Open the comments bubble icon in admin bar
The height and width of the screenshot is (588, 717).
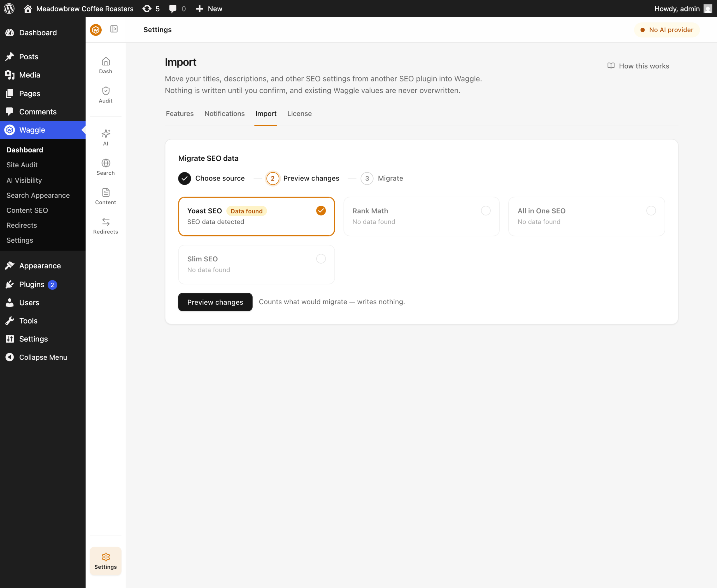tap(177, 8)
